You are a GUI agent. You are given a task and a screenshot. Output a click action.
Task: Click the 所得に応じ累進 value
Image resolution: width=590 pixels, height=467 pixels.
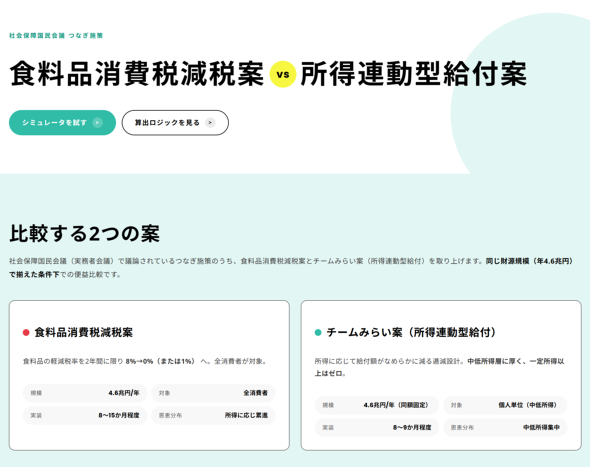246,415
